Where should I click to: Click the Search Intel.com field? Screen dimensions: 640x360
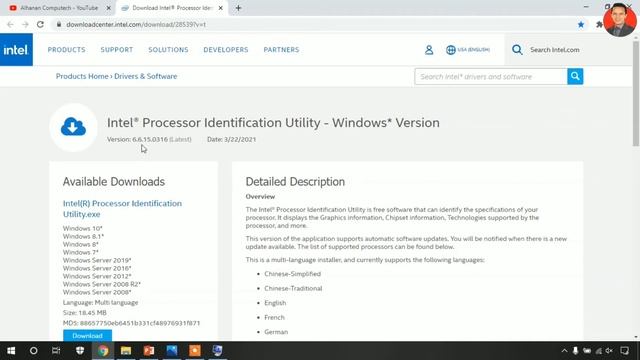tap(555, 50)
